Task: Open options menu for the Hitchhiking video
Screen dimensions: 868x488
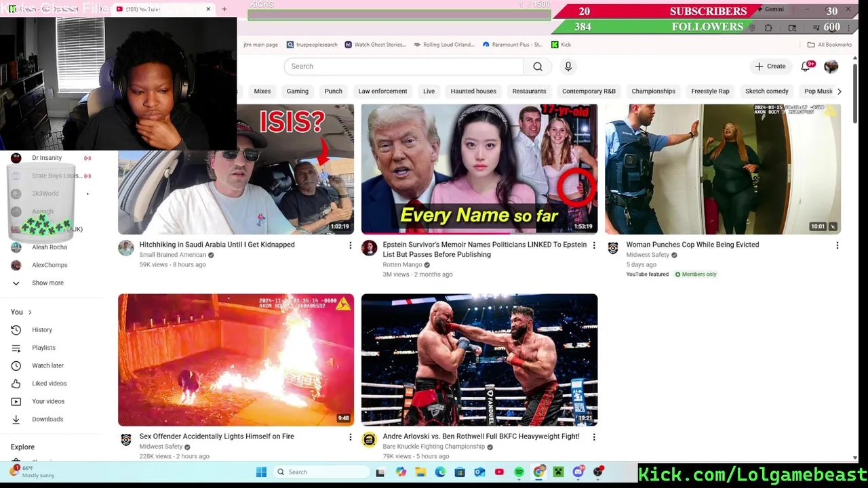Action: [x=350, y=245]
